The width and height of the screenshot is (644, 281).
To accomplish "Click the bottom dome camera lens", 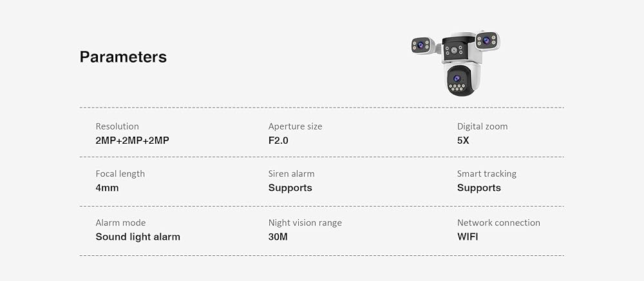I will pyautogui.click(x=457, y=79).
